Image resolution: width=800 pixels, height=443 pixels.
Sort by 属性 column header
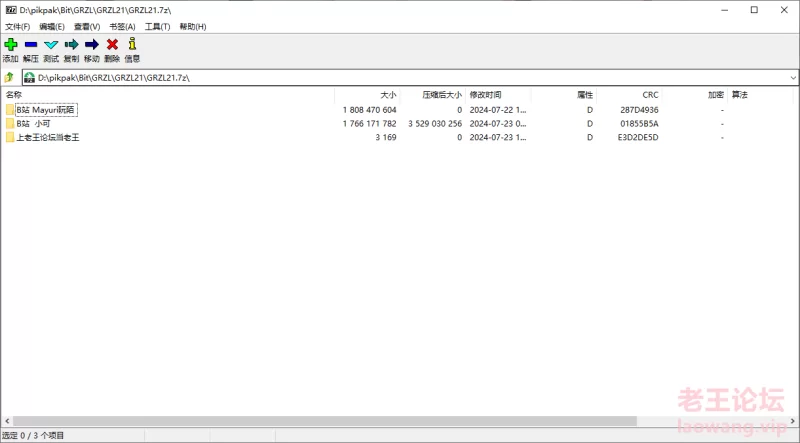point(563,95)
